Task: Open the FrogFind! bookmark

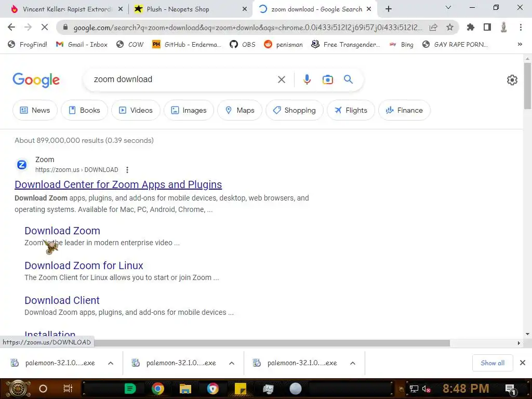Action: click(x=27, y=45)
